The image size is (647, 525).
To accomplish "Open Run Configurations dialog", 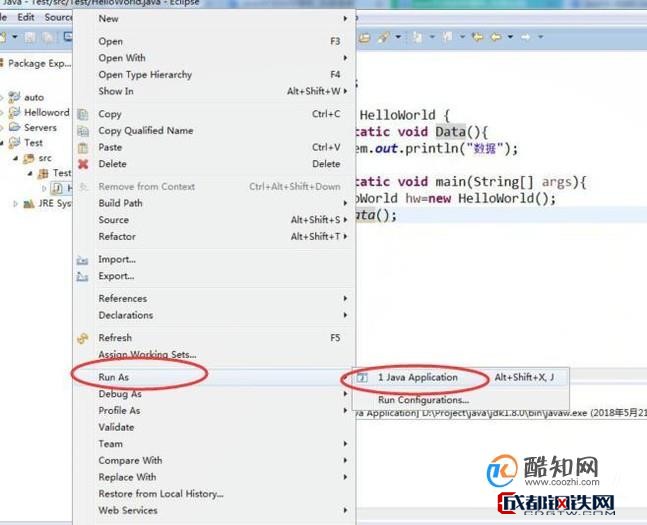I will click(461, 400).
